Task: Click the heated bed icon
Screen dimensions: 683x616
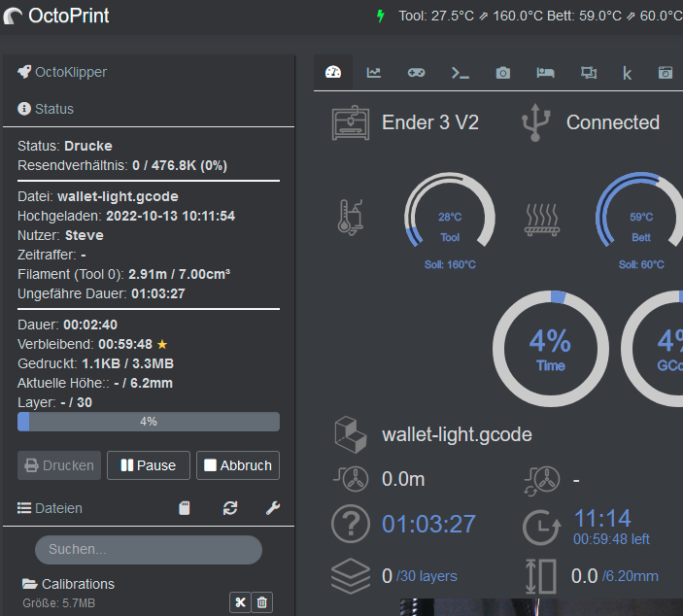Action: 542,220
